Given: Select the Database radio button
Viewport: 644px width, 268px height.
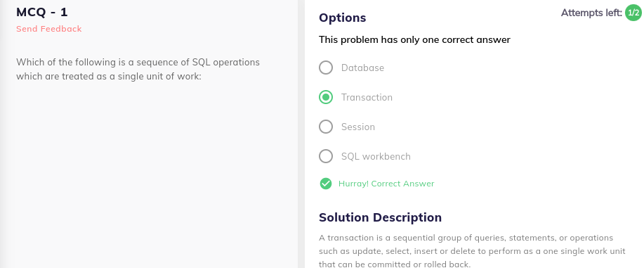Looking at the screenshot, I should [326, 68].
